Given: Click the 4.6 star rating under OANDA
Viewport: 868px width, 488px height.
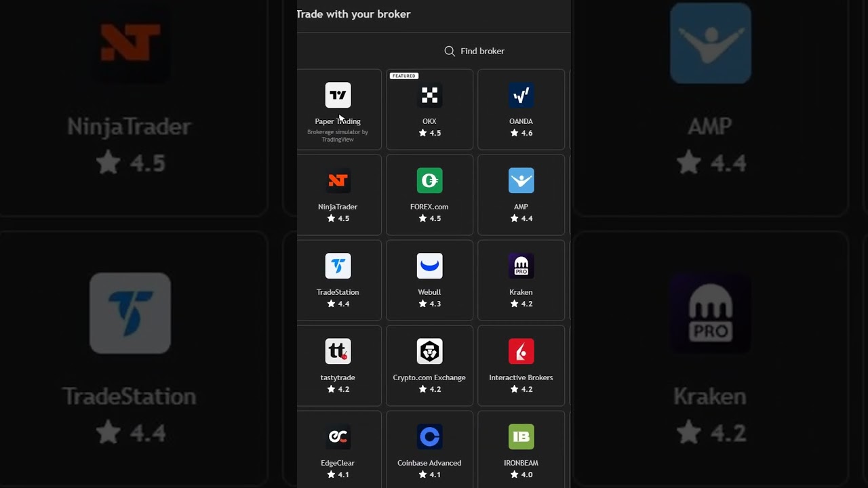Looking at the screenshot, I should (521, 134).
